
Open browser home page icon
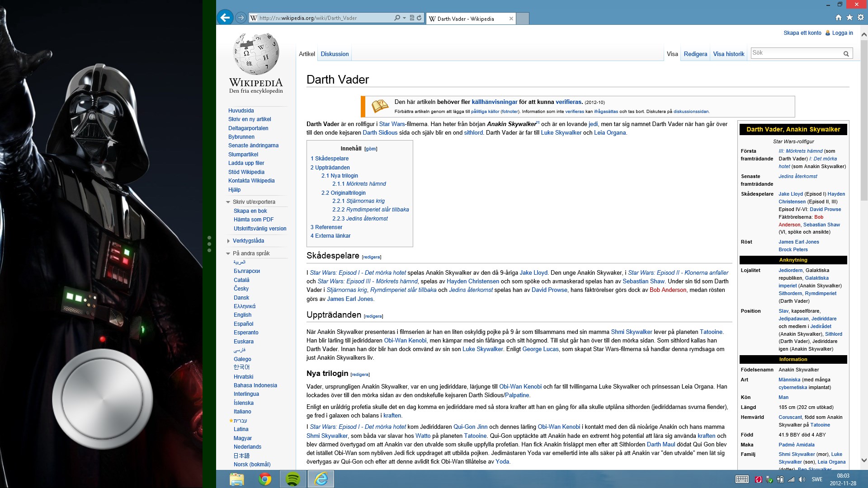click(x=839, y=18)
